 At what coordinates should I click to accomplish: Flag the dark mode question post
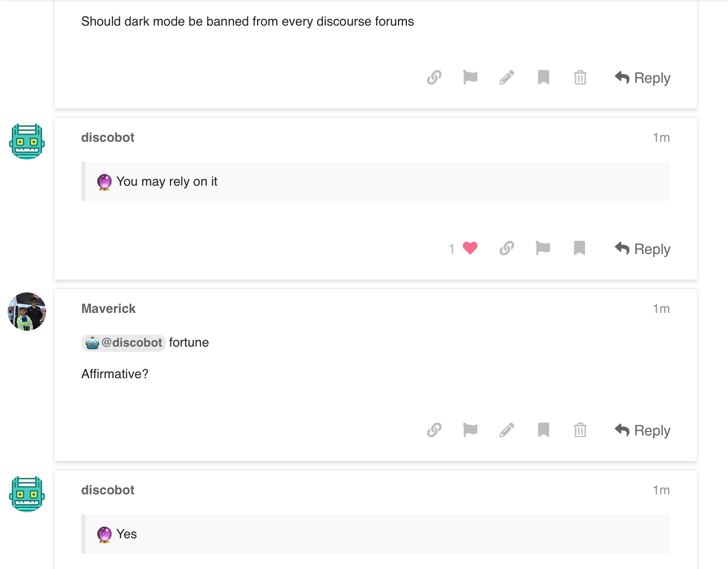coord(470,78)
